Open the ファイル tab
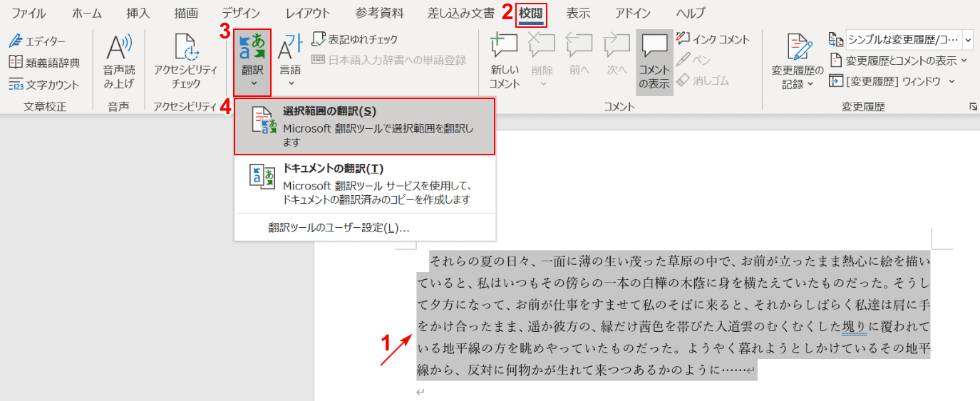The height and width of the screenshot is (401, 980). point(29,13)
